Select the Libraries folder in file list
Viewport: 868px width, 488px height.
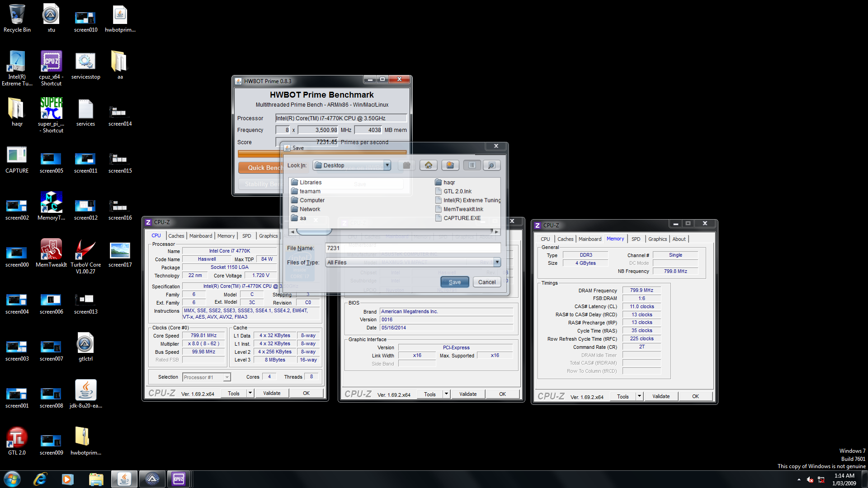point(306,183)
